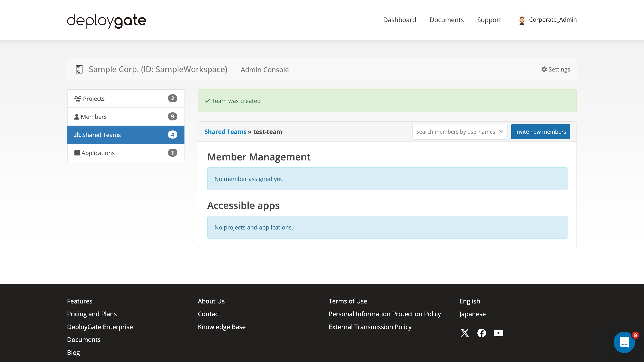Open the Documents menu in the header
This screenshot has width=644, height=362.
447,20
